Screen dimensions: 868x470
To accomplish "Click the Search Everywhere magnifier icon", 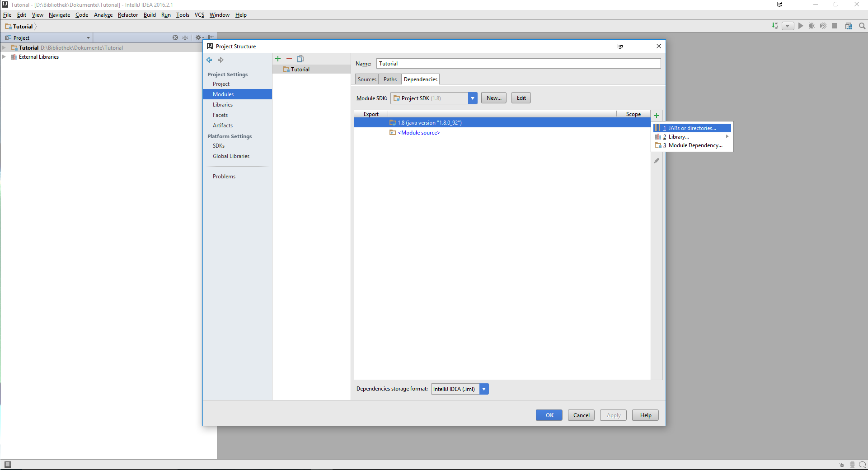I will point(862,26).
